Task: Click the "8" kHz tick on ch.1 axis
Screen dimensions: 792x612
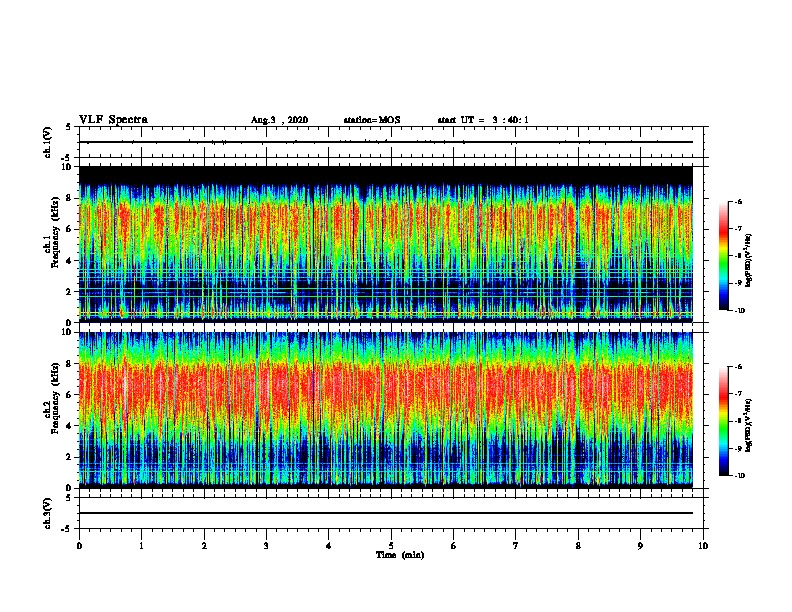Action: [69, 198]
